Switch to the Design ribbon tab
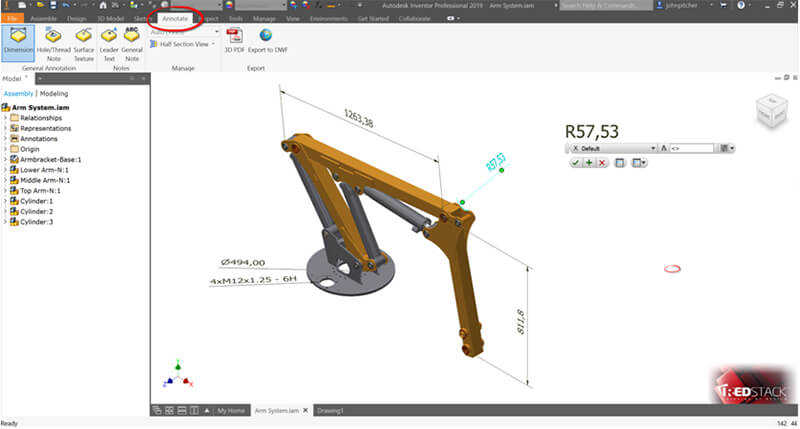The width and height of the screenshot is (800, 429). point(77,18)
